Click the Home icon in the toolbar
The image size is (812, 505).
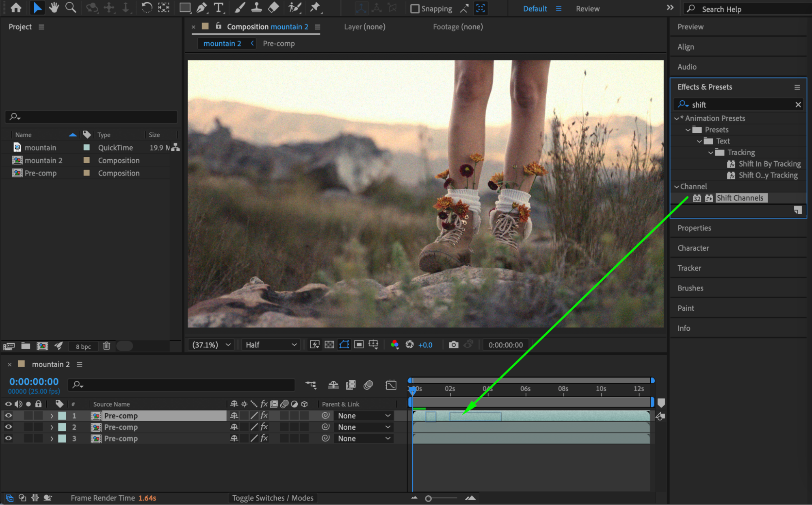(16, 8)
